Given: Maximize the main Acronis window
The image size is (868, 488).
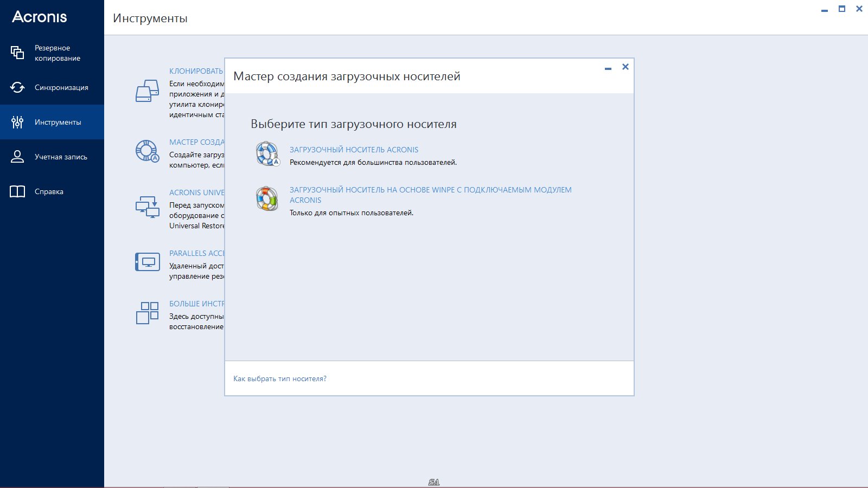Looking at the screenshot, I should pos(842,9).
